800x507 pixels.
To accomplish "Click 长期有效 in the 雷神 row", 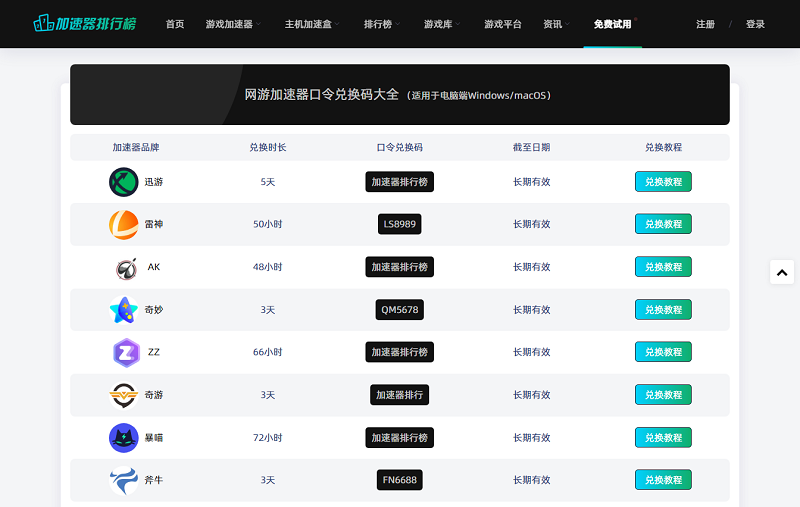I will (x=531, y=224).
